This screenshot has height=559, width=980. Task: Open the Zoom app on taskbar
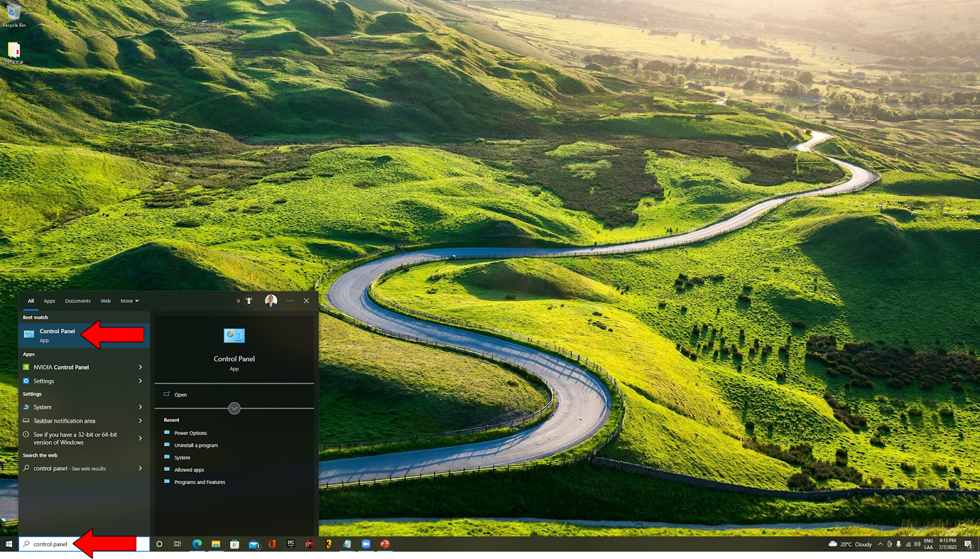[x=366, y=544]
